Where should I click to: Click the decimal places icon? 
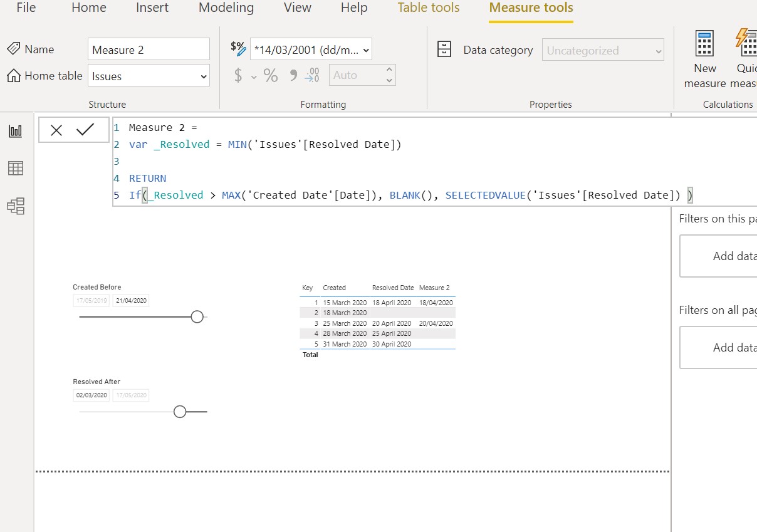pyautogui.click(x=312, y=76)
